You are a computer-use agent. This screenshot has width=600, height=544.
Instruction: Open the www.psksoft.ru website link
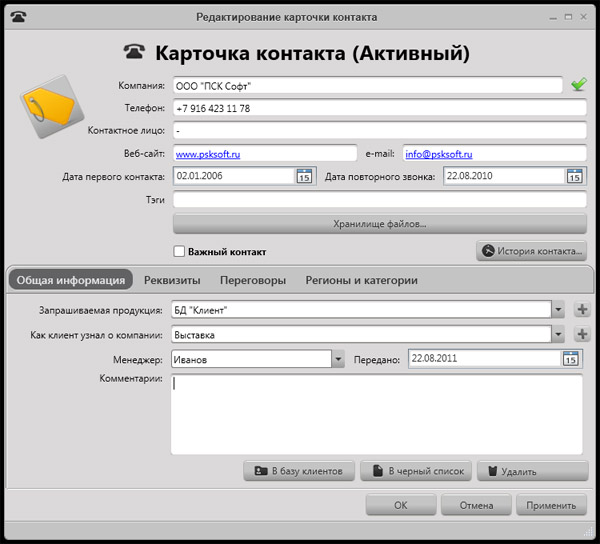208,154
